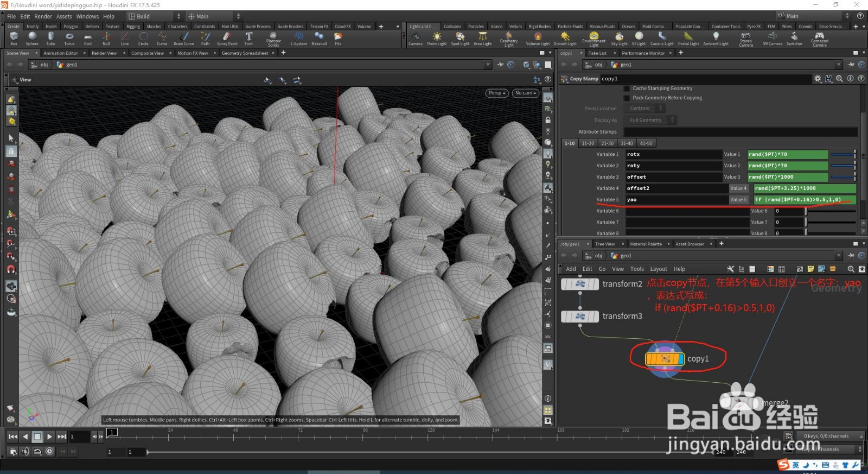
Task: Show stamp variables 11-20
Action: [x=588, y=143]
